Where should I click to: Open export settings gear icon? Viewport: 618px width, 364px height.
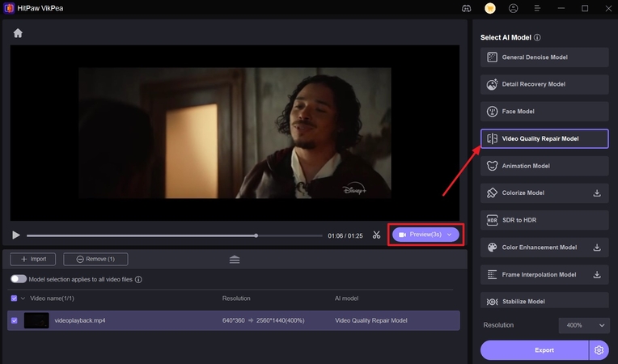point(599,349)
